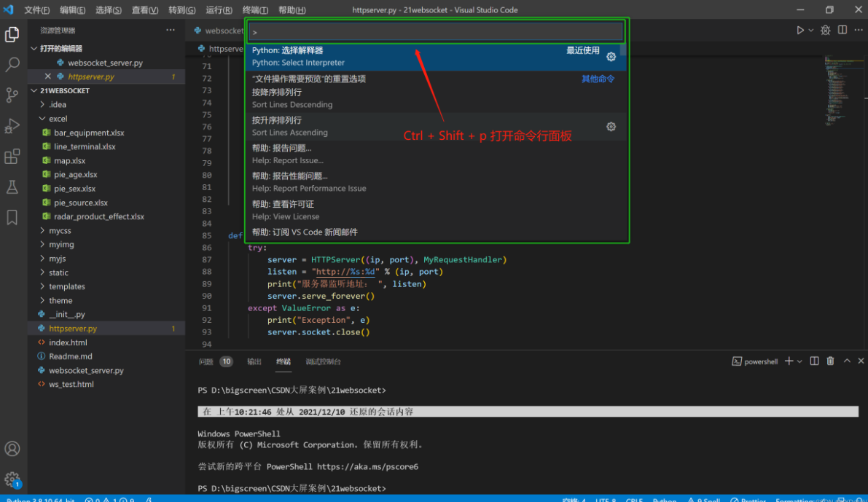
Task: Click the VS Code logo in the title bar
Action: tap(8, 9)
